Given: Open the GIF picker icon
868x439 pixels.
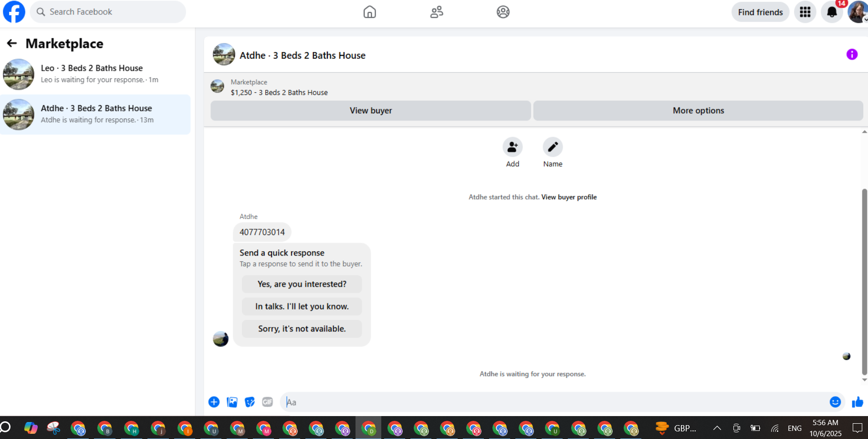Looking at the screenshot, I should coord(267,402).
